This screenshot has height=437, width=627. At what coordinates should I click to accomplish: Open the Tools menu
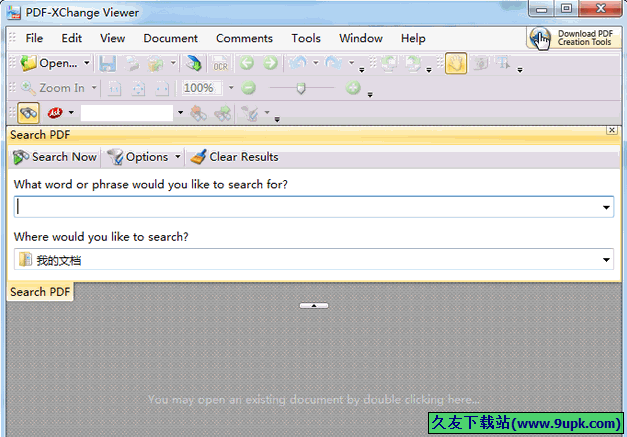[x=306, y=38]
